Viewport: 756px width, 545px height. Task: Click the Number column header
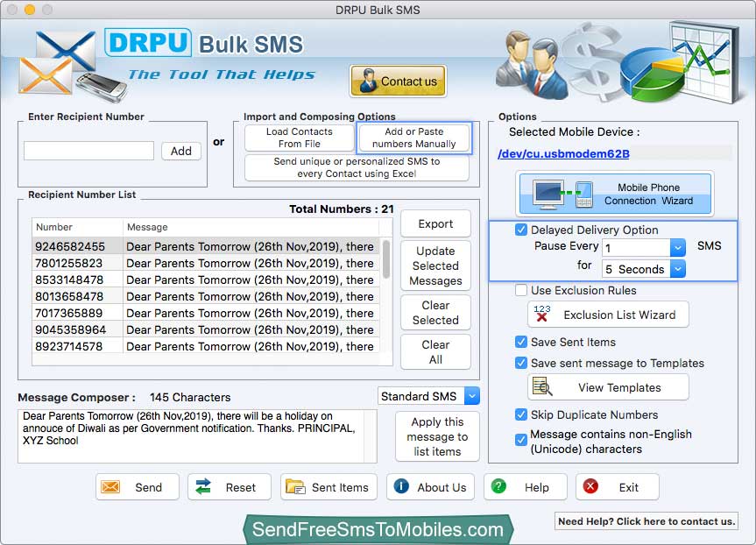78,227
